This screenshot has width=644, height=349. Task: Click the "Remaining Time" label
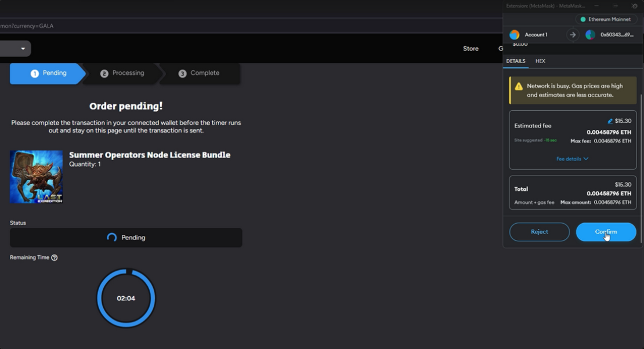[x=30, y=257]
